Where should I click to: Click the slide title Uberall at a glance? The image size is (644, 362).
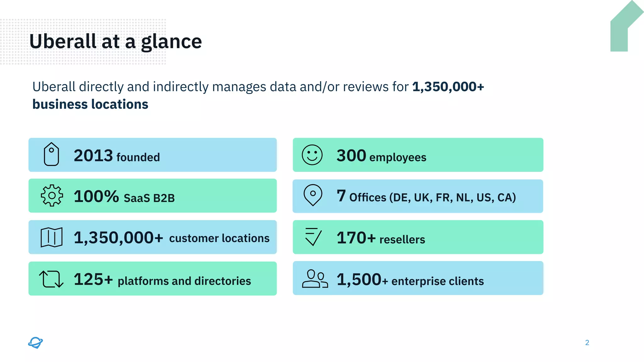115,41
